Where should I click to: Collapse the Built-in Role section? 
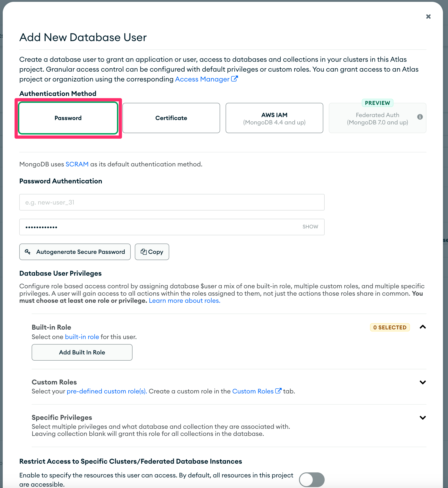tap(423, 327)
